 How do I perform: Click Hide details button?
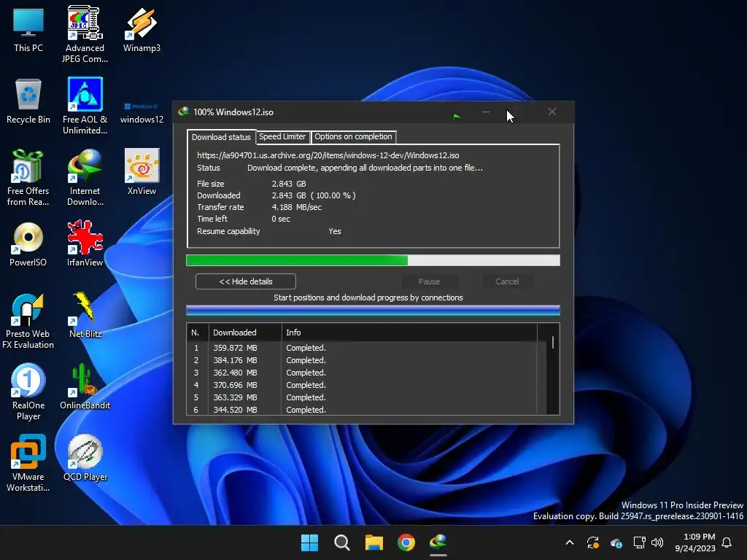tap(245, 281)
